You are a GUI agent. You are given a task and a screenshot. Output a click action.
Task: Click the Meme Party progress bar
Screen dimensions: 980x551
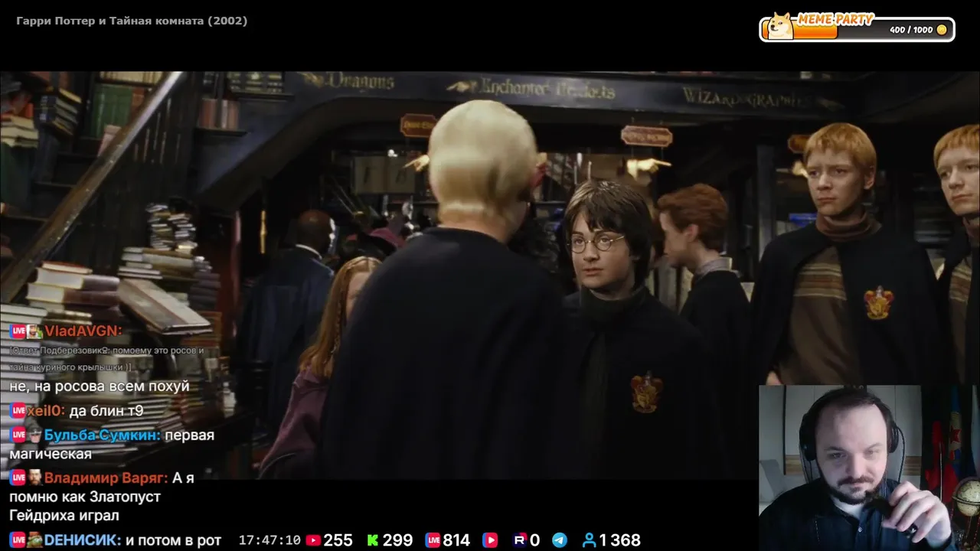[x=857, y=30]
